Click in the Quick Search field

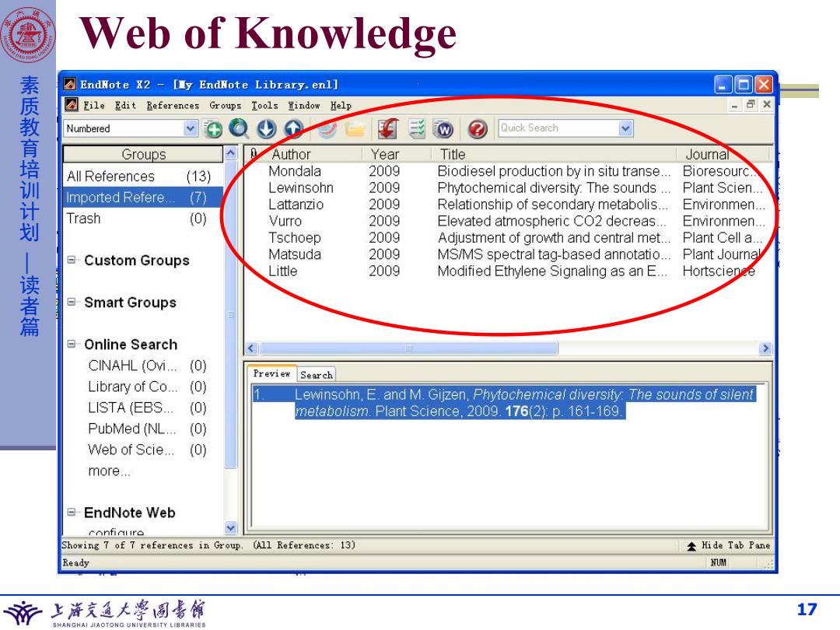click(x=558, y=128)
